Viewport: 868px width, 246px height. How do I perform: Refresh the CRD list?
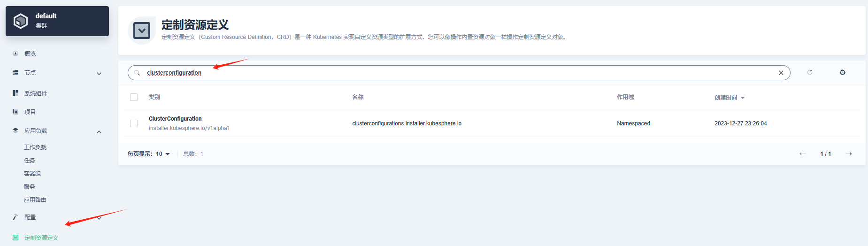point(810,72)
